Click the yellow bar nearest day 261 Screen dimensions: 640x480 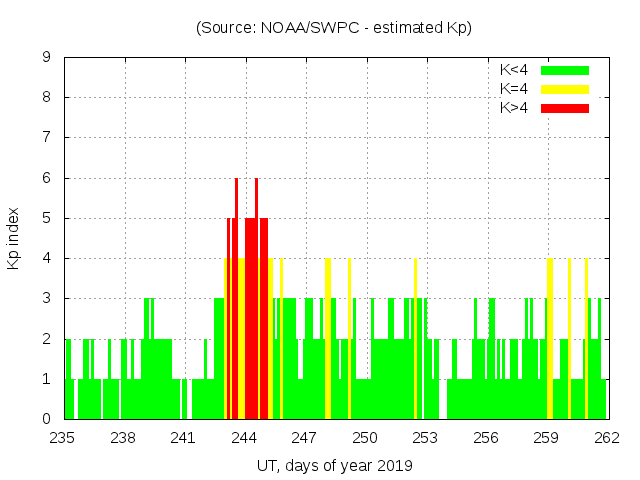click(586, 340)
